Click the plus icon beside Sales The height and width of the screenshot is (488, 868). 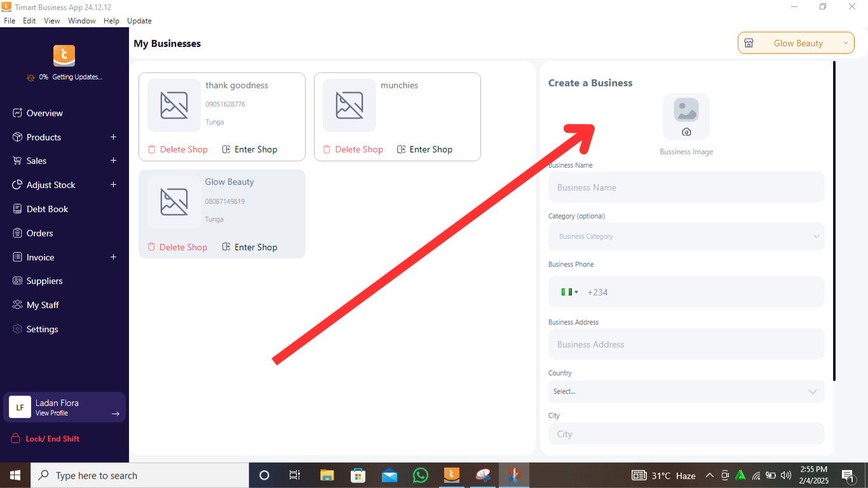click(114, 161)
